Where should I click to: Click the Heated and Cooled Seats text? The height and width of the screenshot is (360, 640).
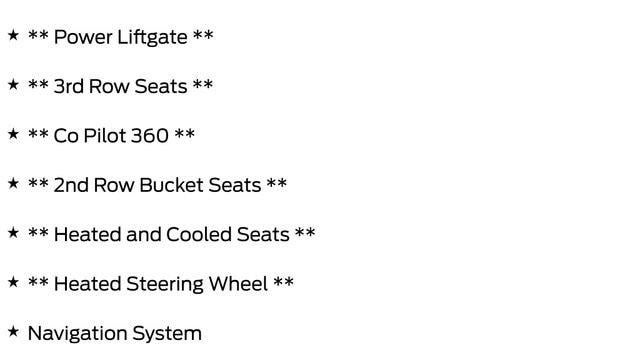click(171, 234)
